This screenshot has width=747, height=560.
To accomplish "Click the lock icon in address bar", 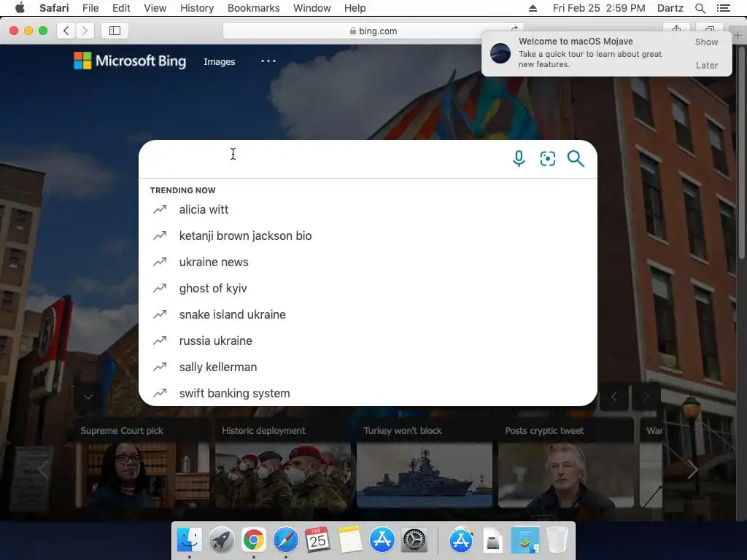I will 352,31.
